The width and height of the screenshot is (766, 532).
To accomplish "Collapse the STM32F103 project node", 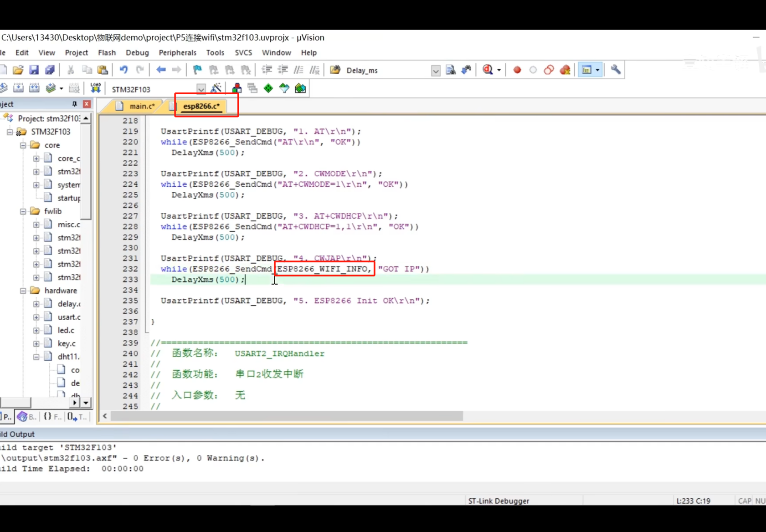I will (10, 132).
